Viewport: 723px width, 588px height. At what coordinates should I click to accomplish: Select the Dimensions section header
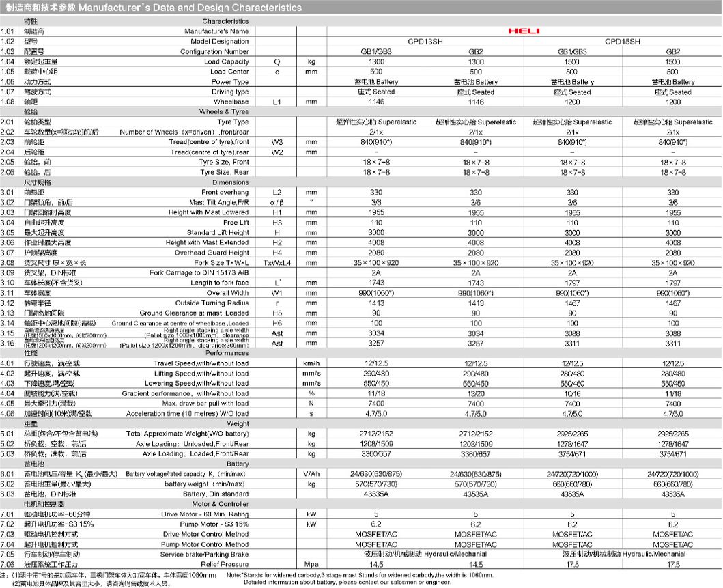[230, 182]
